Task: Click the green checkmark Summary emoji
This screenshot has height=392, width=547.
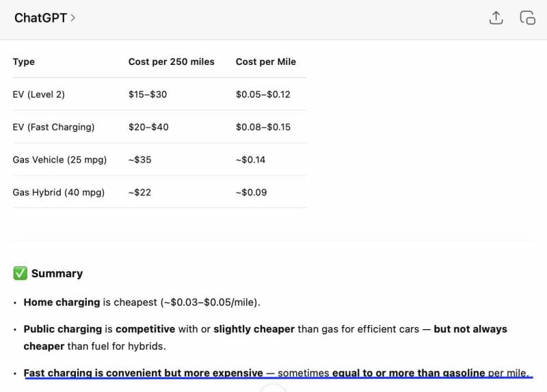Action: click(x=20, y=273)
